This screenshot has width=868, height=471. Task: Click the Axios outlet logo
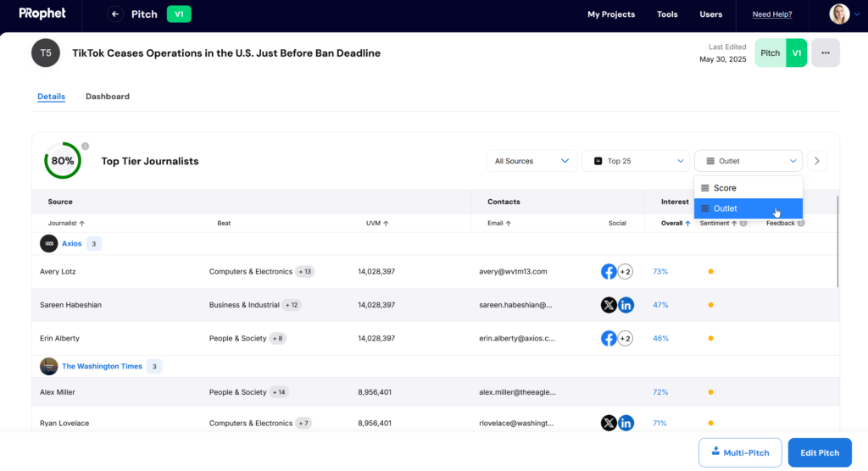click(x=48, y=243)
